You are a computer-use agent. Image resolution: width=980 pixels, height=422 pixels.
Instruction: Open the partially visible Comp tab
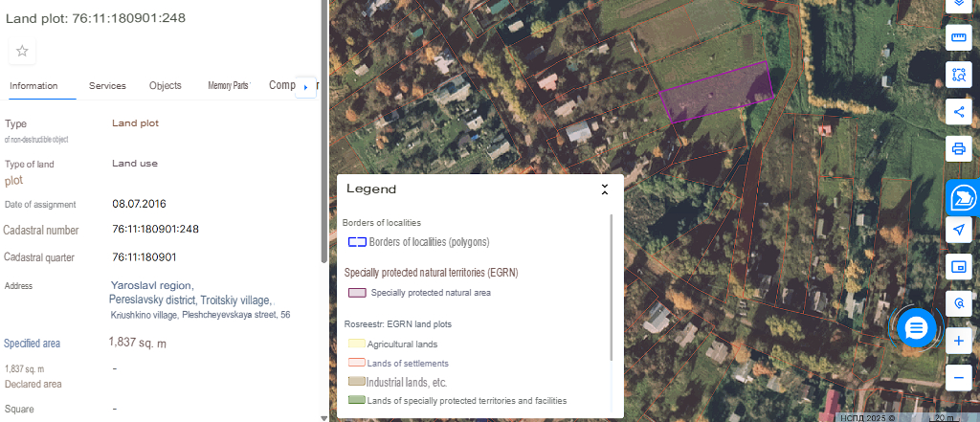tap(282, 85)
